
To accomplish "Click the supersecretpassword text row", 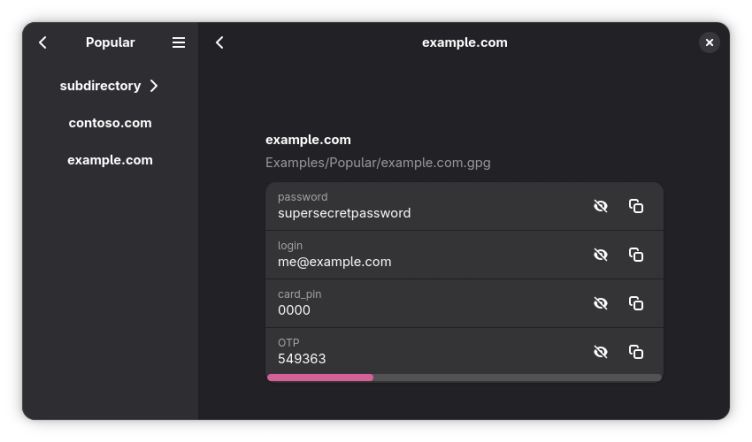I will pos(344,212).
